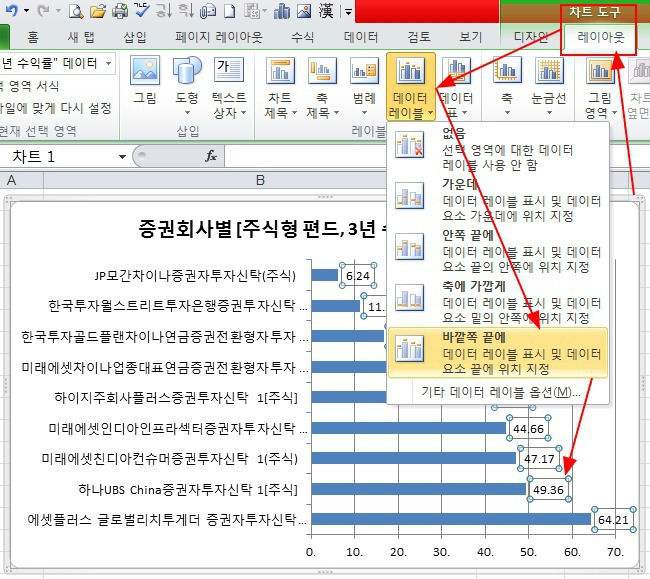Viewport: 650px width, 579px height.
Task: Insert a 텍스트 상자 text box
Action: click(x=229, y=86)
